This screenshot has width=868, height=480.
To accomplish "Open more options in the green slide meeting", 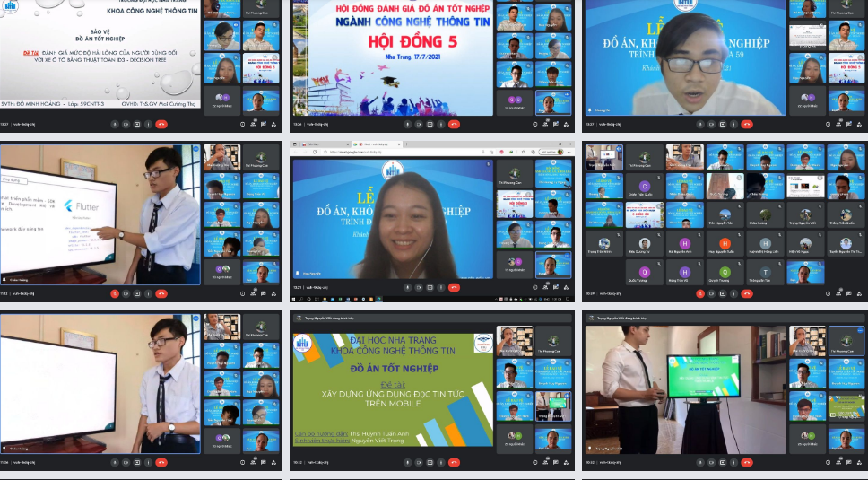I will click(x=441, y=463).
